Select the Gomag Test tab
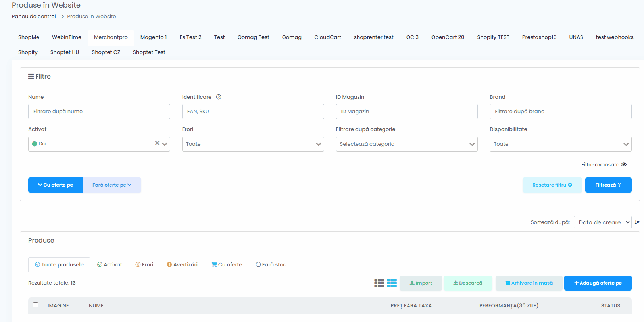The image size is (644, 322). pyautogui.click(x=254, y=37)
